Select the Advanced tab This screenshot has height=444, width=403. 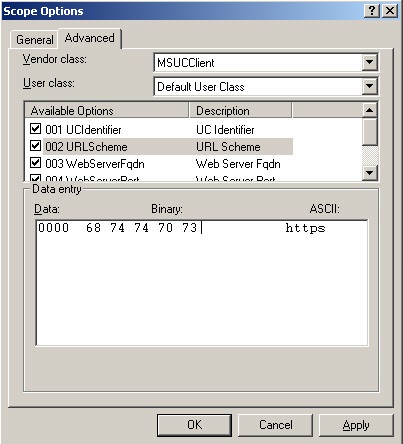(x=90, y=38)
